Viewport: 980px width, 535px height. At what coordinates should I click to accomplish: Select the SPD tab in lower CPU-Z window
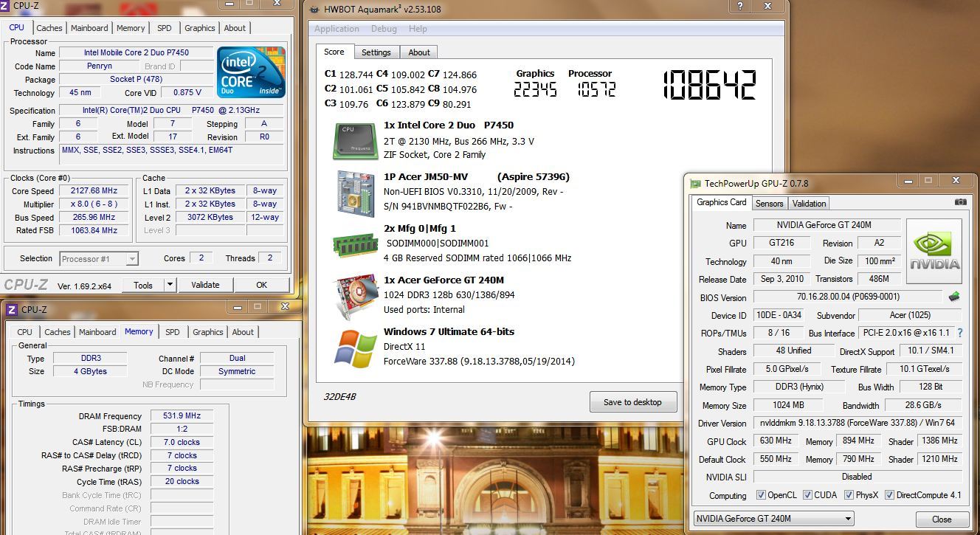[x=172, y=332]
